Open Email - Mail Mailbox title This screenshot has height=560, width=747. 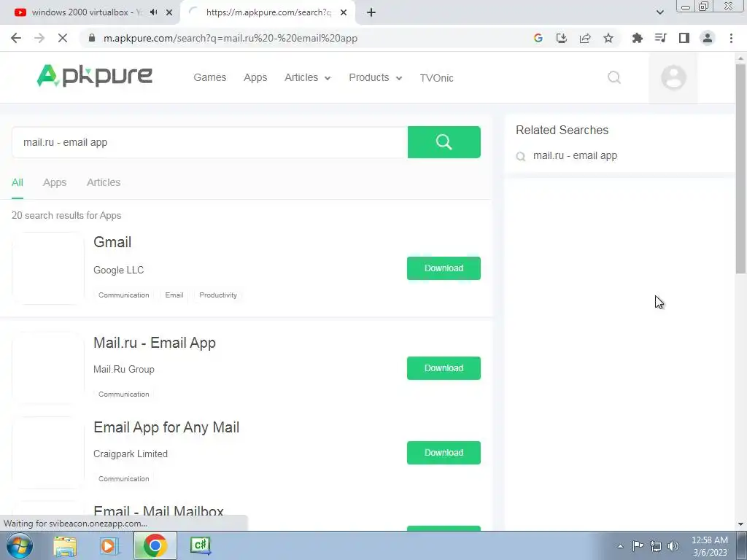158,511
